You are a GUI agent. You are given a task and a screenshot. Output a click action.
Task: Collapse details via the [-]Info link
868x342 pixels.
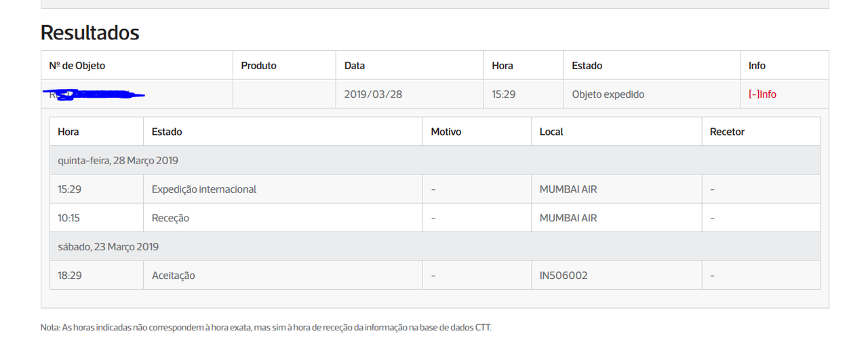pos(762,94)
